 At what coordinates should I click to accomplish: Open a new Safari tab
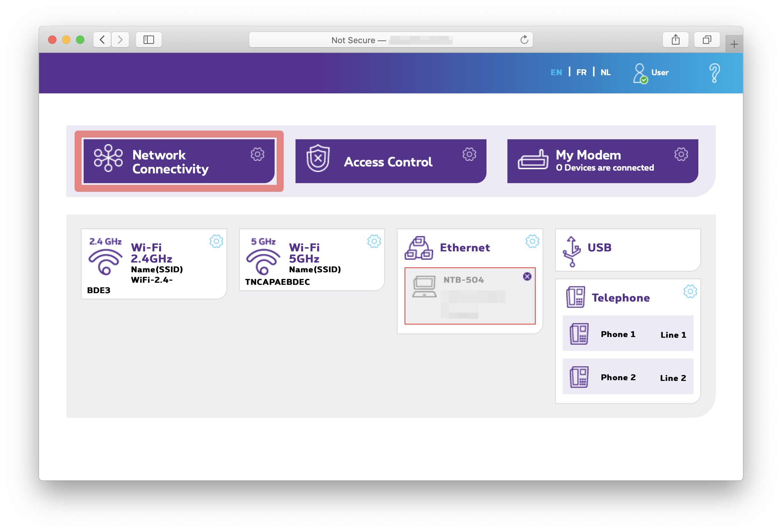point(734,44)
